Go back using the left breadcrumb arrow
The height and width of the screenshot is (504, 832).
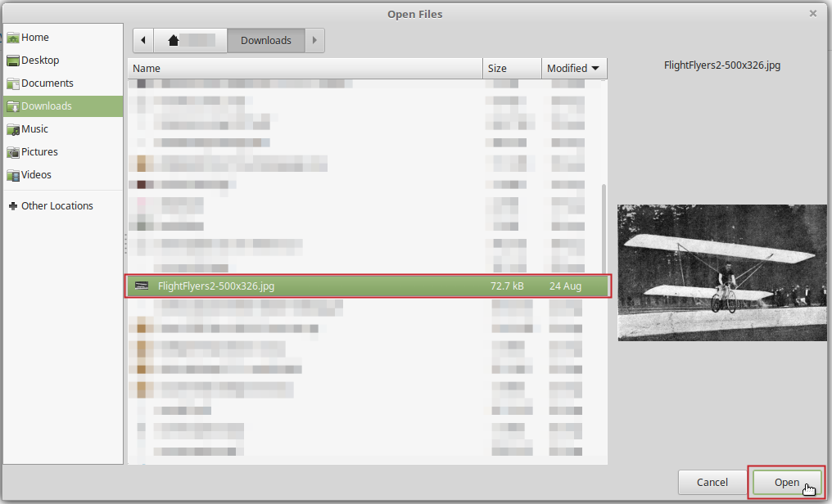(x=142, y=39)
